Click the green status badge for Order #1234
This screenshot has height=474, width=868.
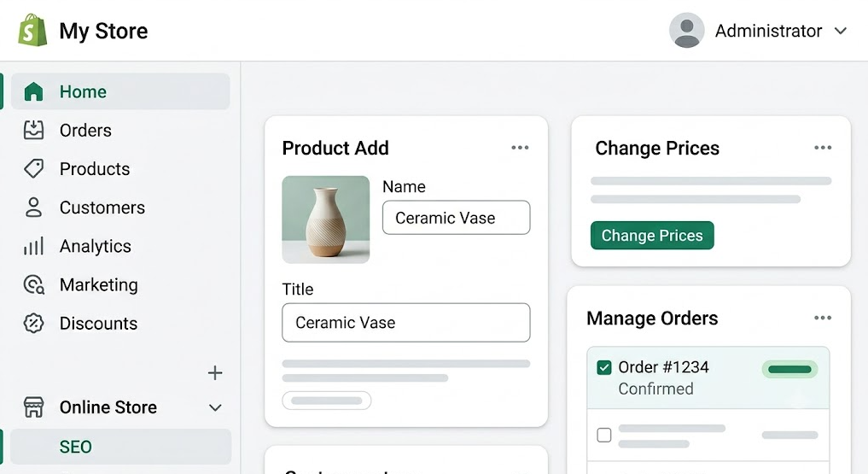pos(789,369)
